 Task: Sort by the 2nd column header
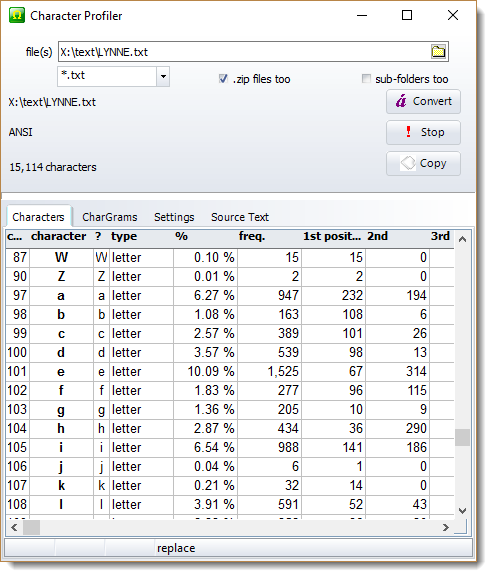tap(397, 236)
